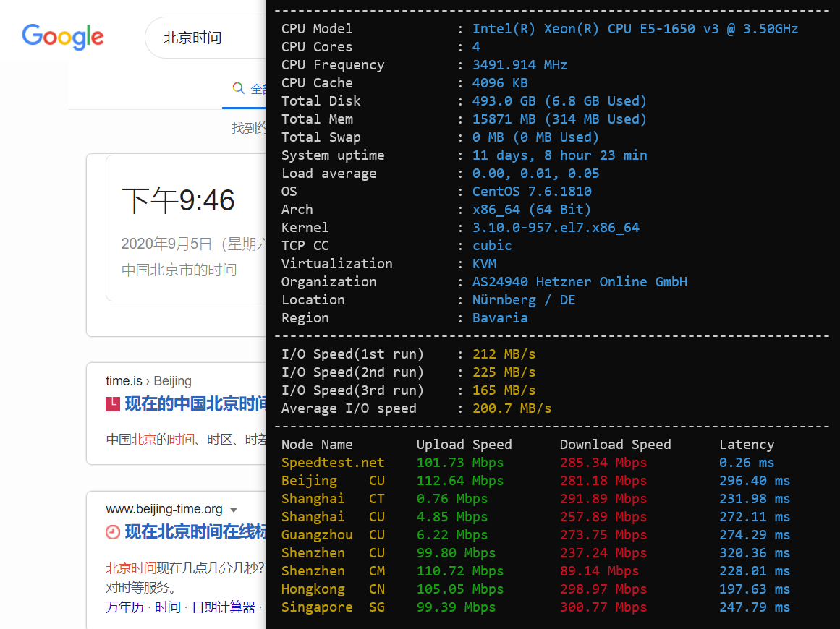840x629 pixels.
Task: Open the 现在北京时间在线 result title
Action: pos(195,532)
